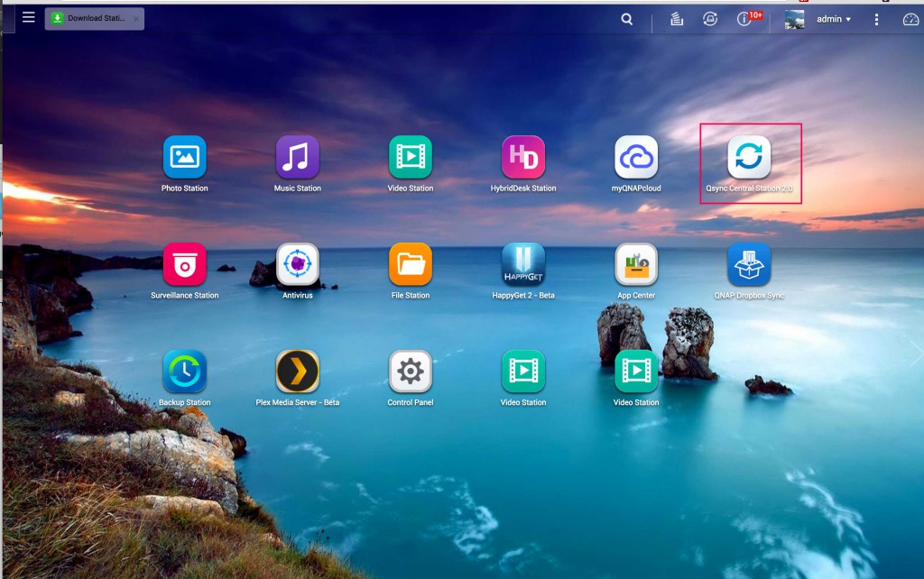Image resolution: width=924 pixels, height=579 pixels.
Task: Click the search magnifier icon
Action: click(x=627, y=19)
